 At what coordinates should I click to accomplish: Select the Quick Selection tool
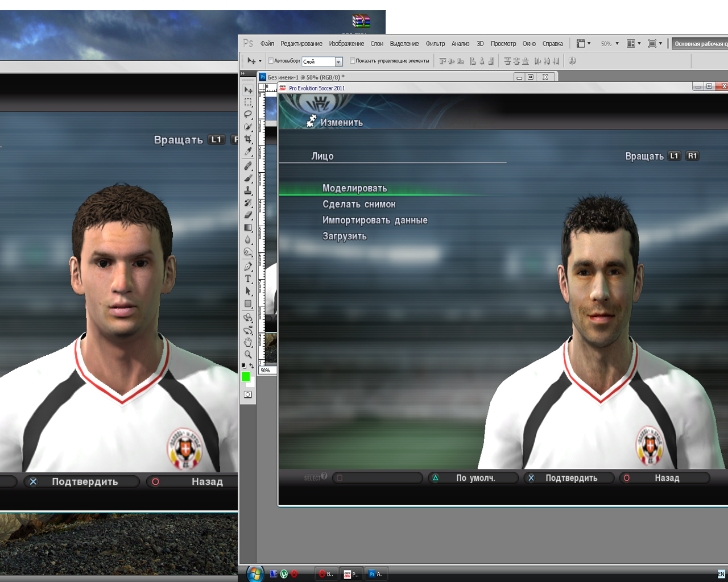tap(248, 127)
